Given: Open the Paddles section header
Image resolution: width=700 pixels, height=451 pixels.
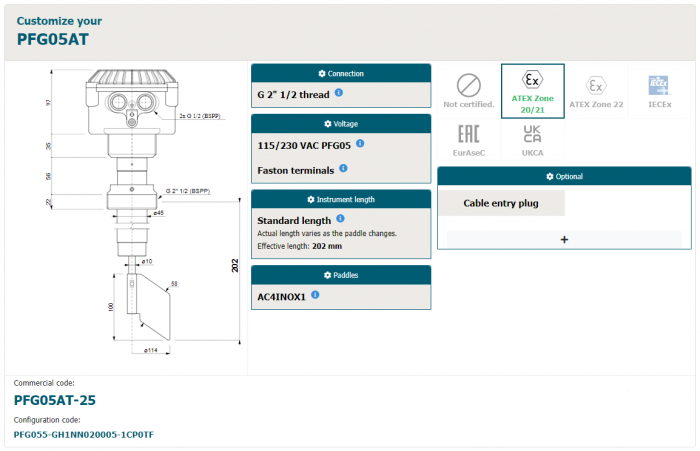Looking at the screenshot, I should 341,275.
